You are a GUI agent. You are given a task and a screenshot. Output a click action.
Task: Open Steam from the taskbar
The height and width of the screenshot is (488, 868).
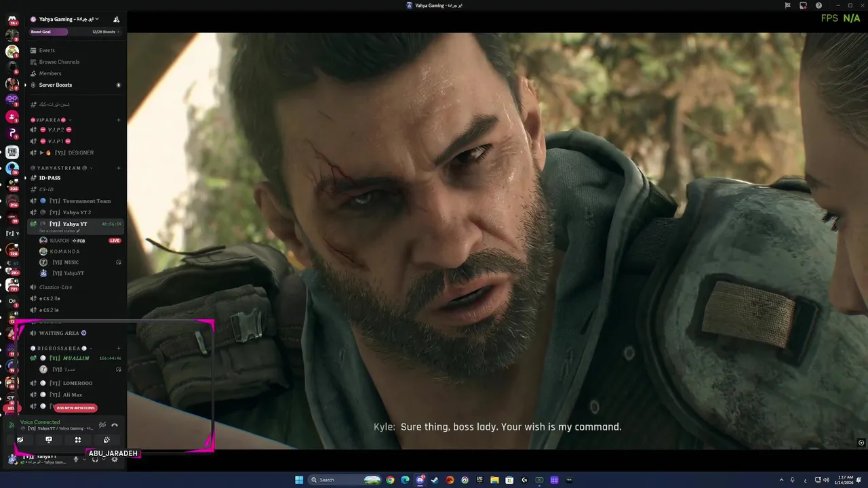[435, 480]
